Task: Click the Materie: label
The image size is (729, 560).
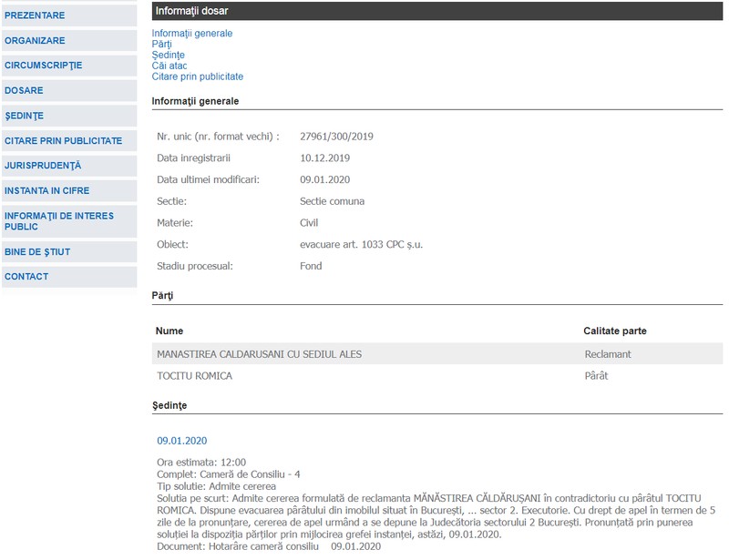Action: coord(175,222)
